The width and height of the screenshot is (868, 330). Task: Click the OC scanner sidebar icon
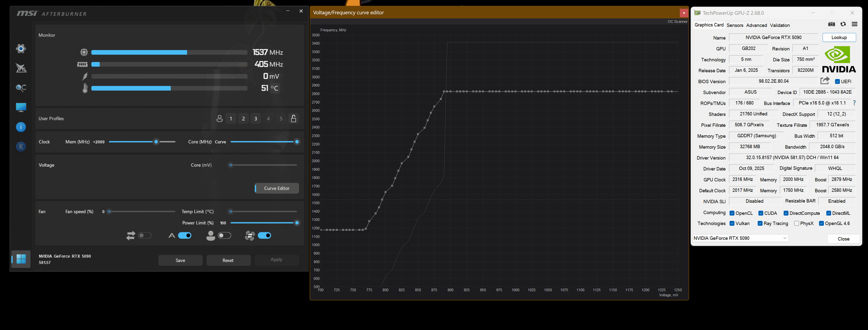tap(21, 88)
